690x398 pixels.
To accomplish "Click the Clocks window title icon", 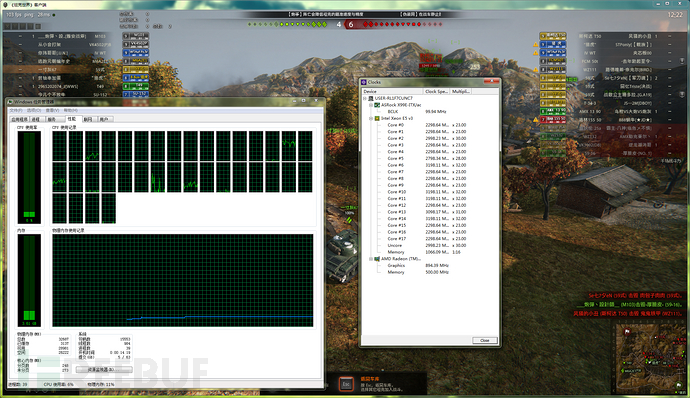I will 364,82.
